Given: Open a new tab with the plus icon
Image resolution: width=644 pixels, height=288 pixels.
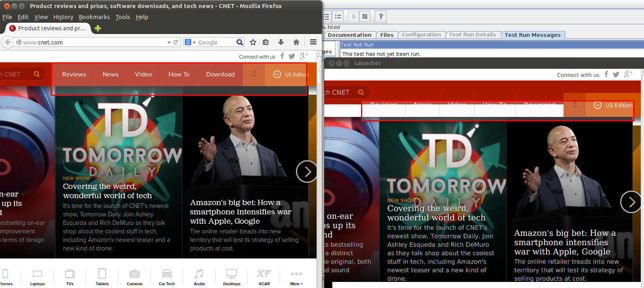Looking at the screenshot, I should [97, 28].
